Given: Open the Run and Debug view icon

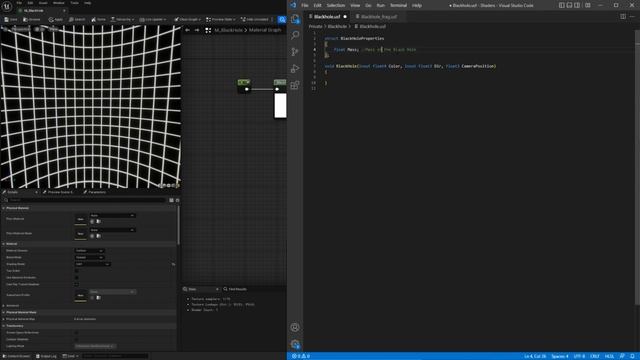Looking at the screenshot, I should pyautogui.click(x=295, y=69).
